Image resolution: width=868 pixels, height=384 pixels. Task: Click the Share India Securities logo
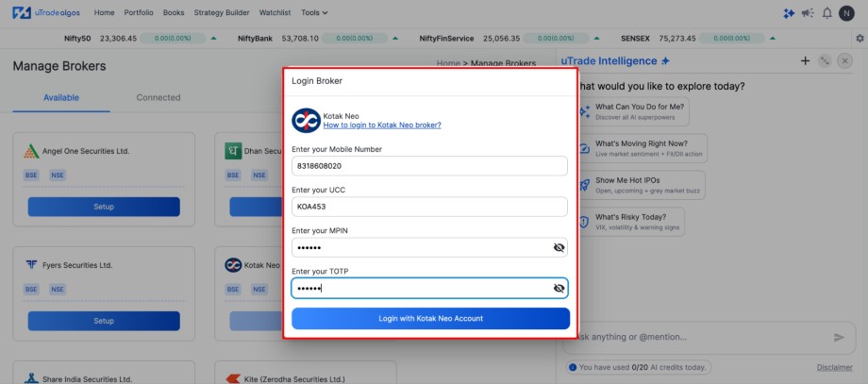(x=31, y=378)
